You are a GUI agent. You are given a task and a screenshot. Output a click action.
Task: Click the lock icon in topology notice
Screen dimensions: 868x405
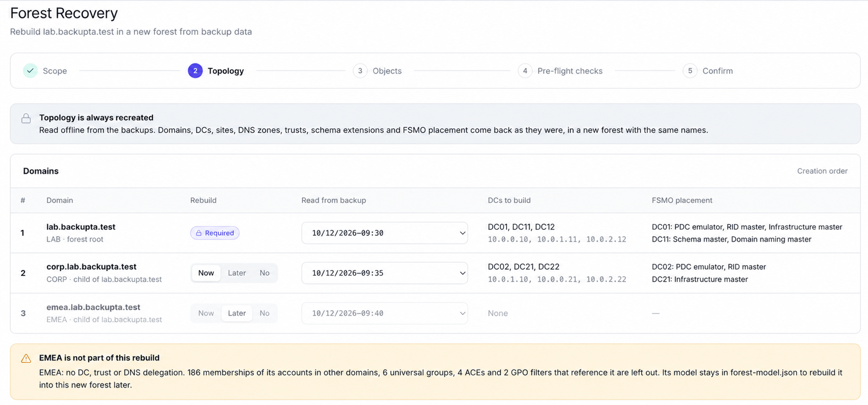(26, 118)
